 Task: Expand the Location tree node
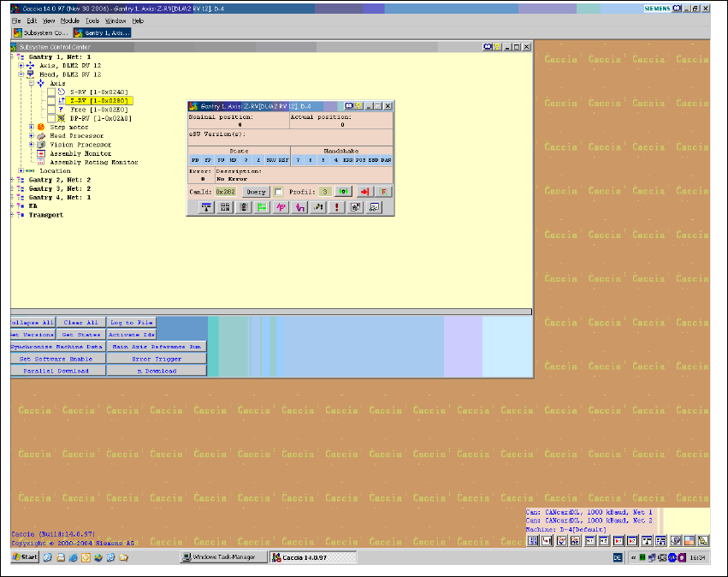click(21, 170)
